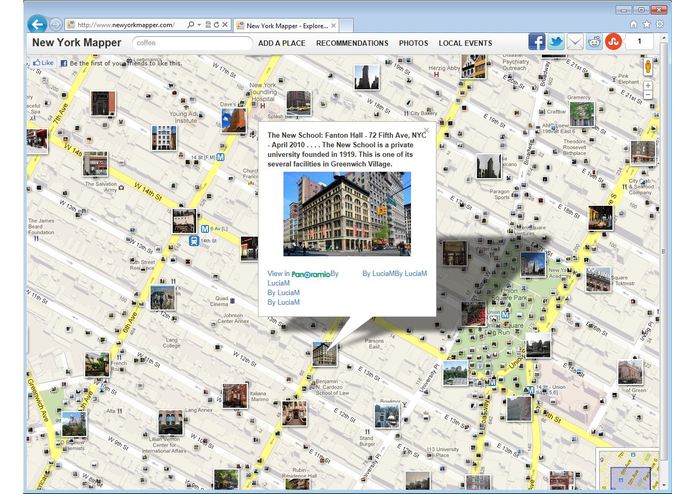Click the address bar search magnifier icon
The width and height of the screenshot is (695, 494).
pos(191,25)
